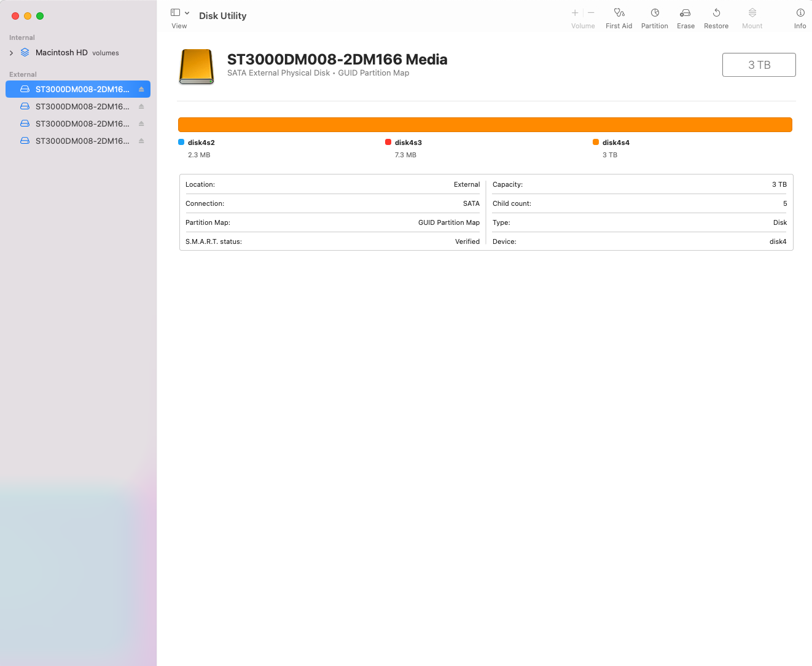Viewport: 812px width, 666px height.
Task: Click the 'S.M.A.R.T. status:' label
Action: (x=214, y=241)
